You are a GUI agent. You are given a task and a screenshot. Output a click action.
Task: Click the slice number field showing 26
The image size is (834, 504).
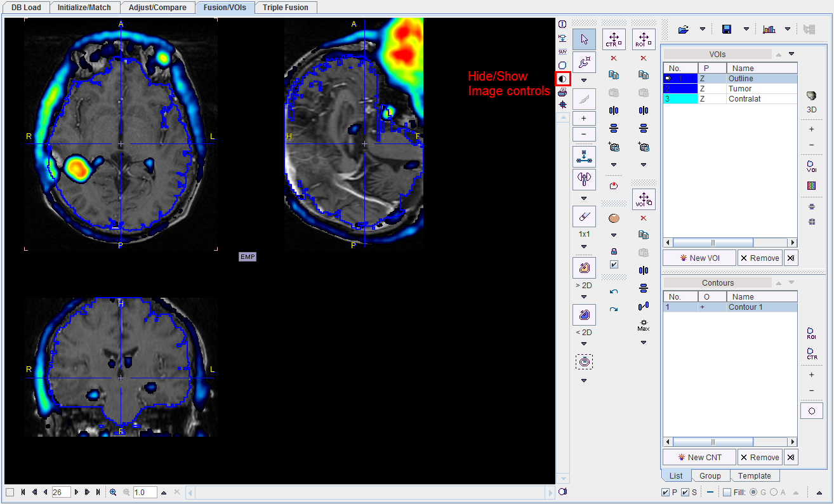click(61, 492)
